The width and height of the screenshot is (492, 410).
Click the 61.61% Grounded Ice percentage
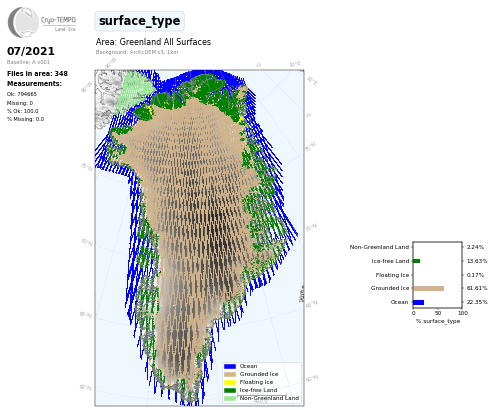(477, 288)
